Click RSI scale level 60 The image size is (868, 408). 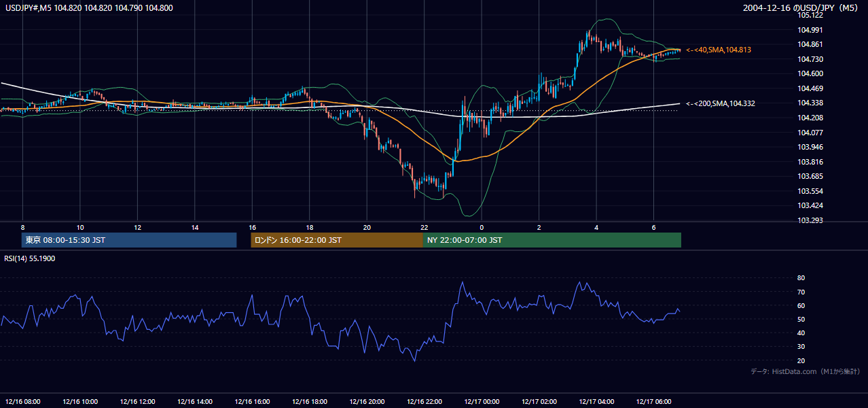tap(801, 305)
